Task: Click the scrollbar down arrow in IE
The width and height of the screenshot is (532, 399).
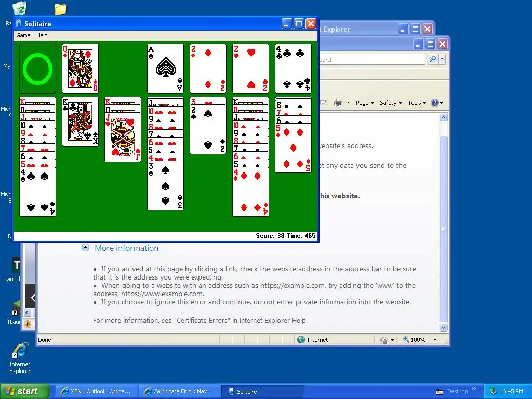Action: pyautogui.click(x=444, y=328)
